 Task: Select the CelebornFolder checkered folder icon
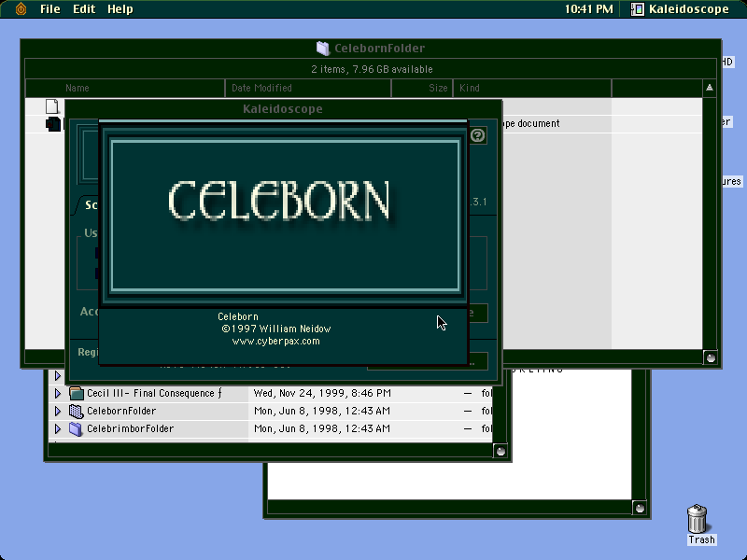(77, 411)
